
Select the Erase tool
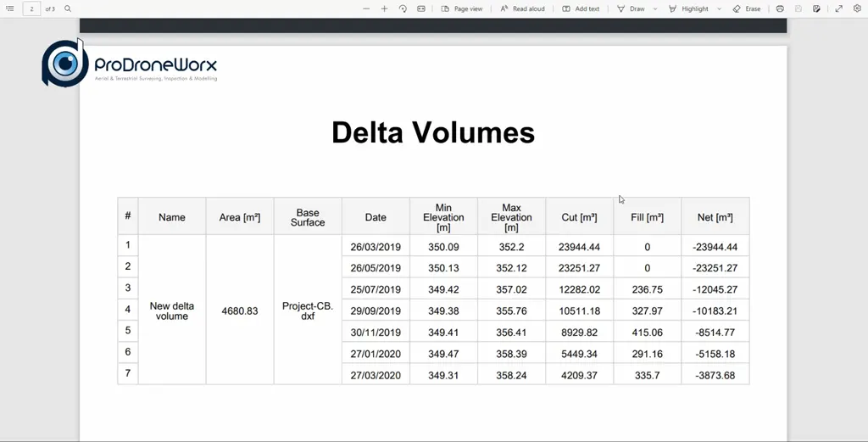pos(746,8)
